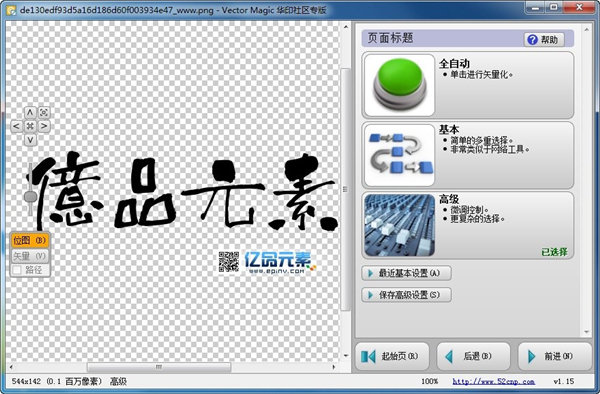Click the right panel scroll down arrow
The width and height of the screenshot is (600, 394).
pos(587,332)
